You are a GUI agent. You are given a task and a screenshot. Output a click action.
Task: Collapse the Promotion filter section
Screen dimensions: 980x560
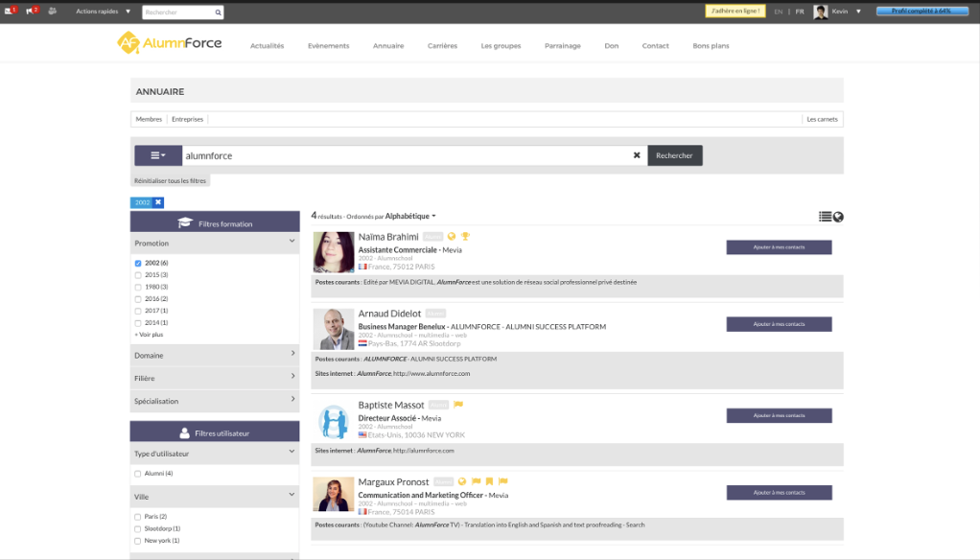point(215,243)
